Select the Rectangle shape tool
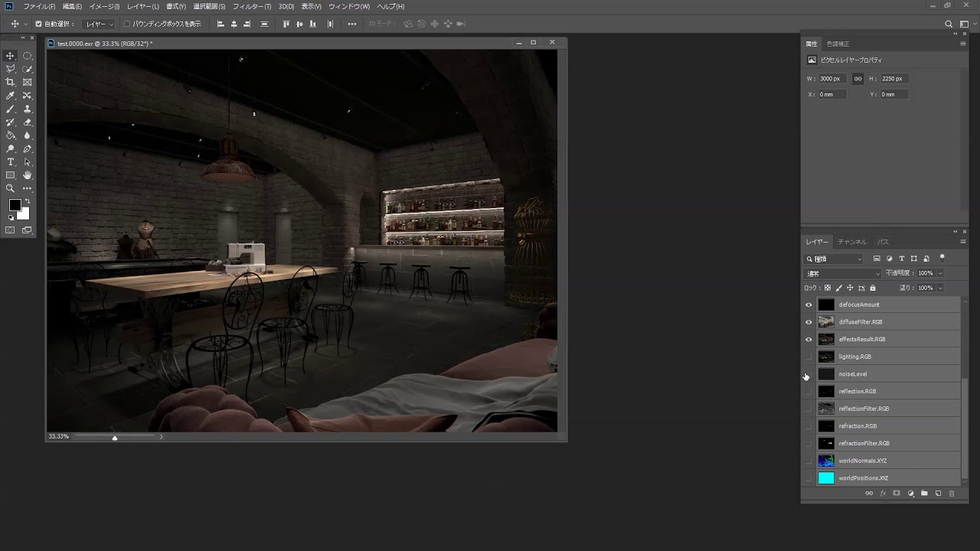 click(11, 175)
